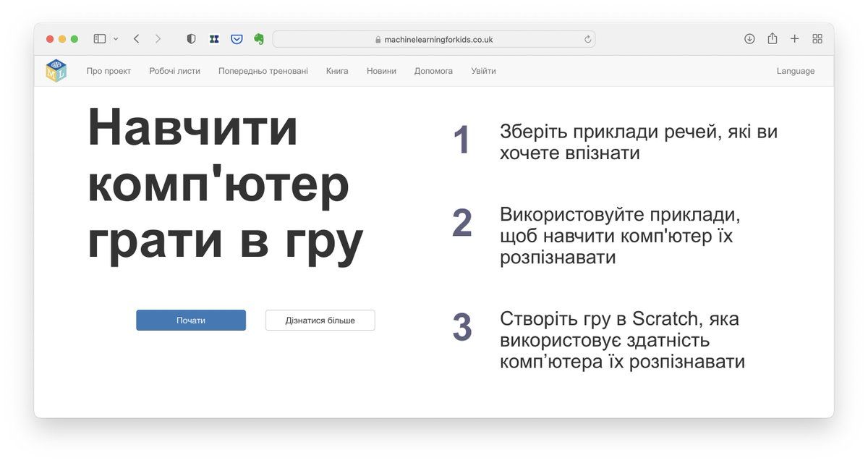Reload the page using the refresh icon
The height and width of the screenshot is (463, 868).
[x=587, y=40]
